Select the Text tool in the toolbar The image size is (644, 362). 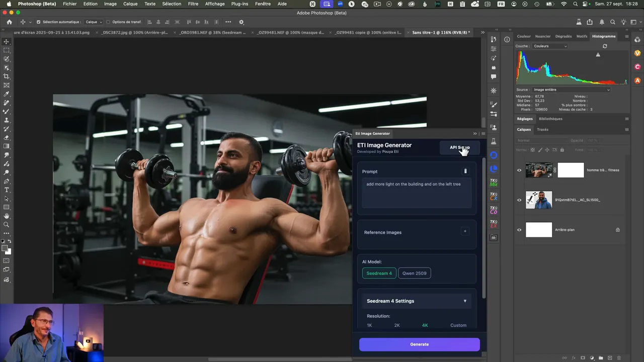pos(7,190)
